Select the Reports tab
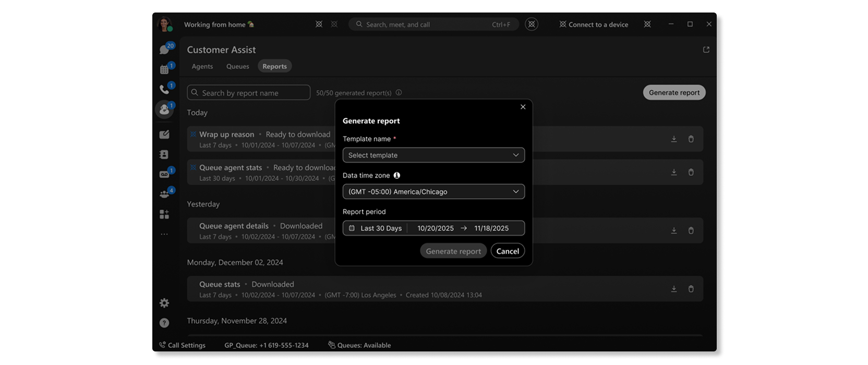 pyautogui.click(x=275, y=66)
